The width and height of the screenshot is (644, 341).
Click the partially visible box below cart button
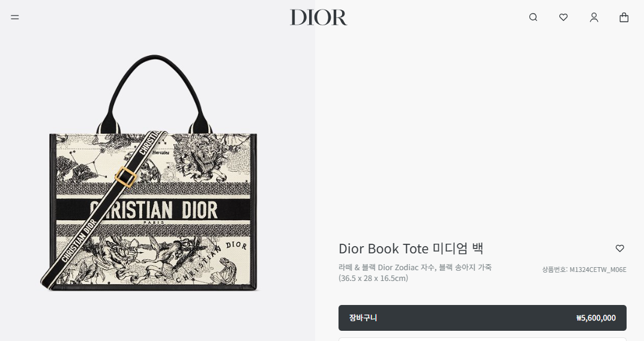482,339
